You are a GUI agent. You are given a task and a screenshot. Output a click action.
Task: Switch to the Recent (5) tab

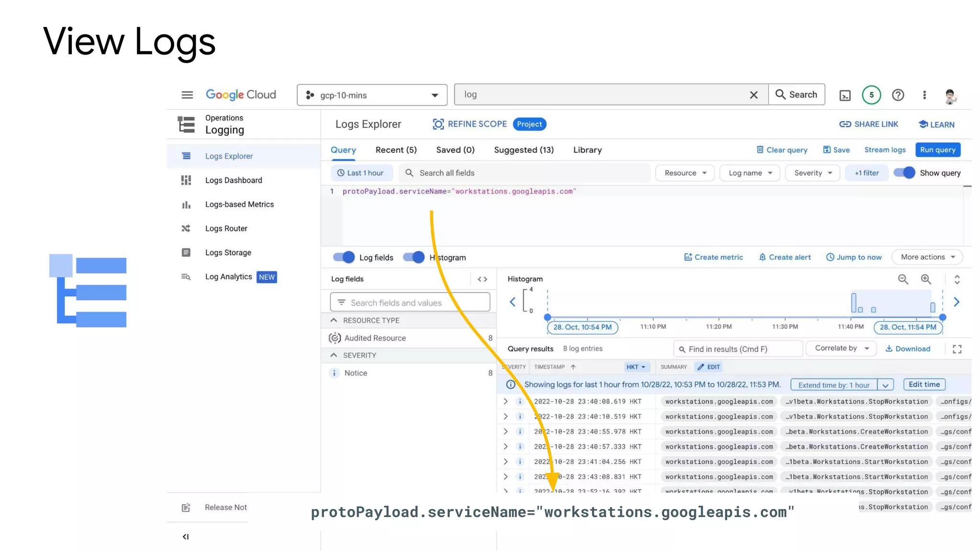(x=396, y=150)
